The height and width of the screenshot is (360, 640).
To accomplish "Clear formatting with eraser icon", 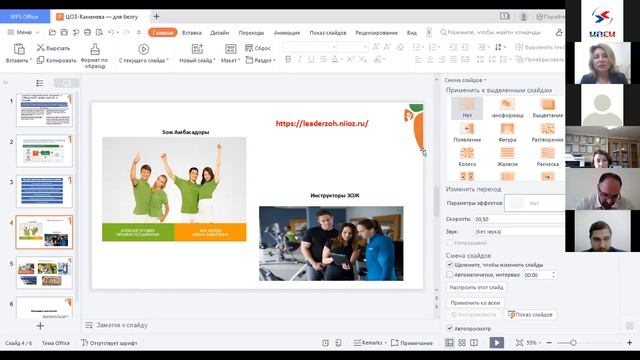I will (400, 47).
